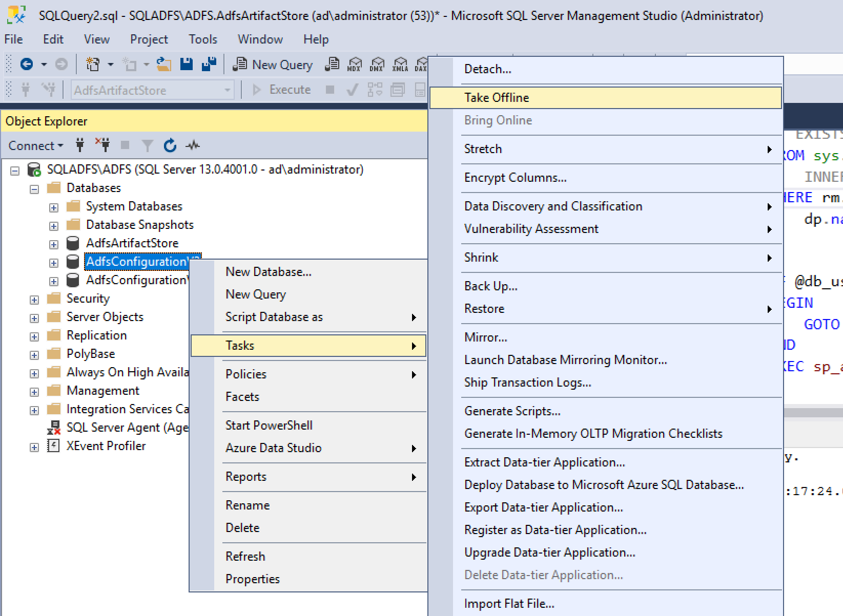Click the Database Engine Query icon
This screenshot has height=616, width=843.
coord(332,64)
